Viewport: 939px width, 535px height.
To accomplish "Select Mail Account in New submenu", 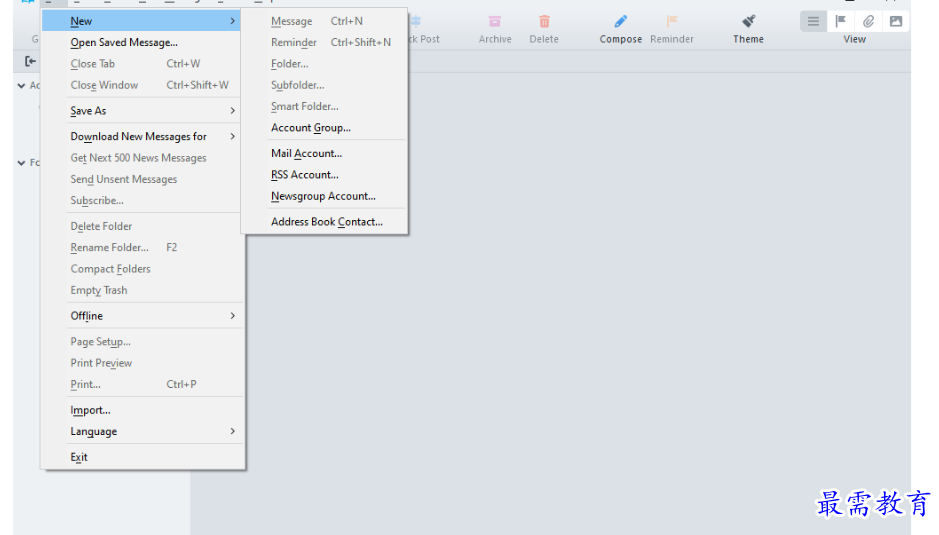I will 325,153.
